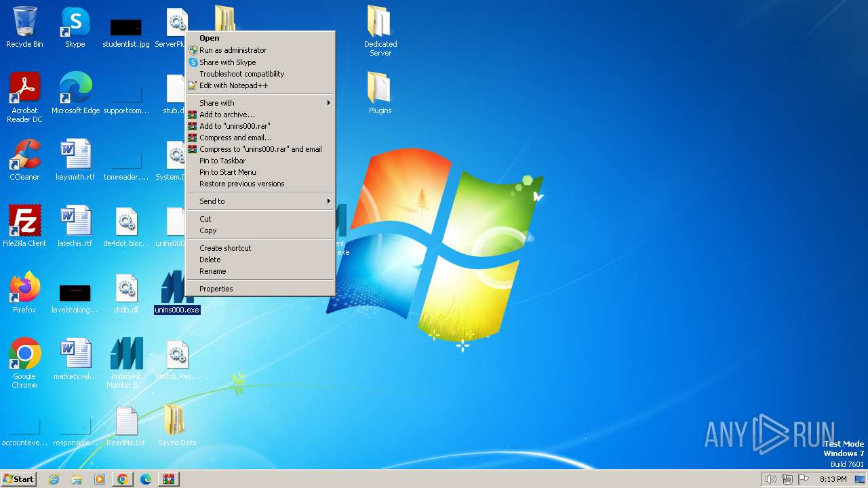Launch Internet Explorer from taskbar
868x488 pixels.
point(54,479)
